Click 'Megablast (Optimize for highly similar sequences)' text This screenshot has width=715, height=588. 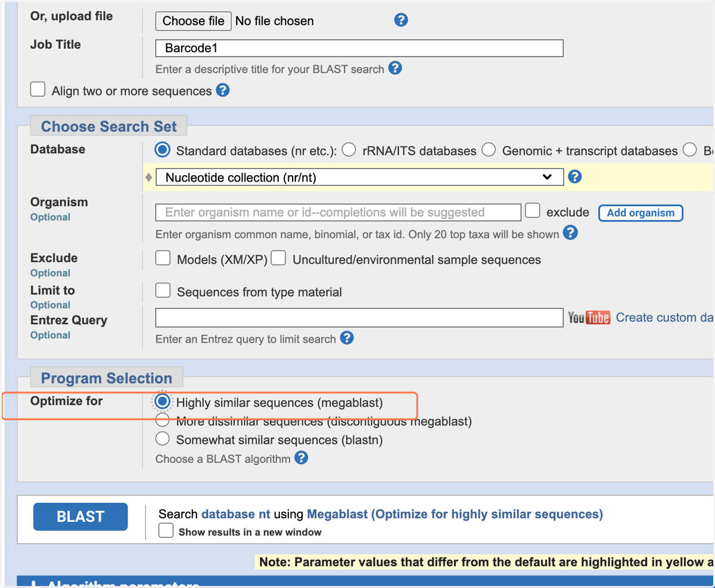point(455,514)
